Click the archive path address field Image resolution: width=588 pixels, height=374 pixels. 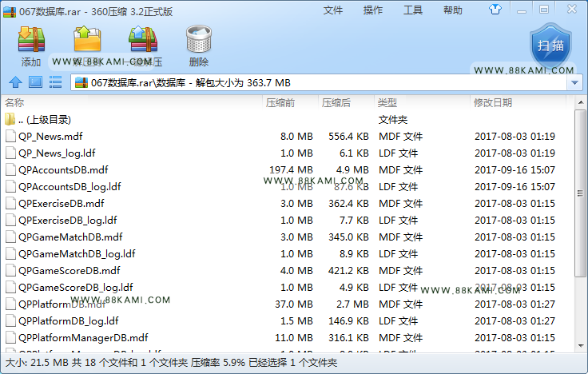tap(319, 83)
